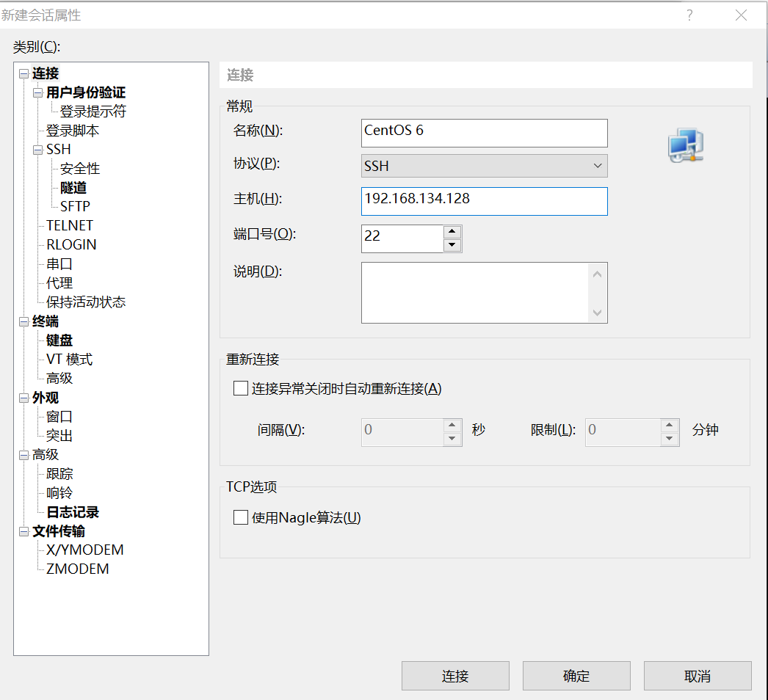This screenshot has height=700, width=768.
Task: Click the 主机 field with IP address
Action: pos(485,201)
